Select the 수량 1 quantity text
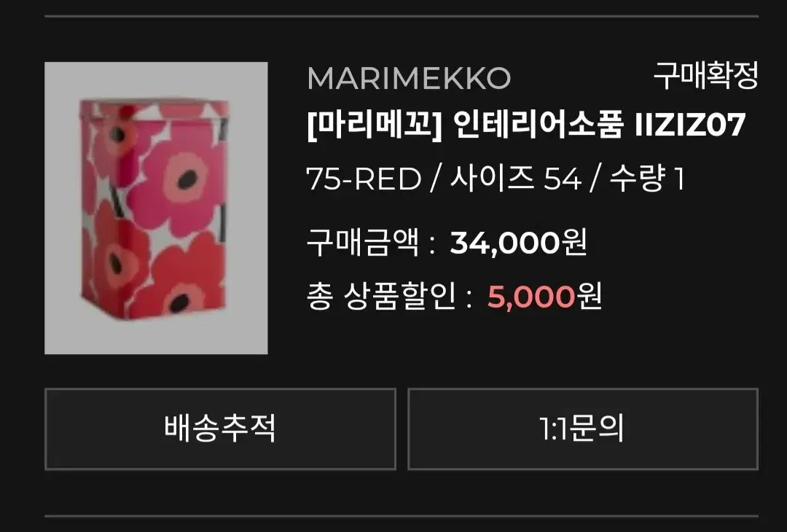787x532 pixels. pyautogui.click(x=647, y=179)
